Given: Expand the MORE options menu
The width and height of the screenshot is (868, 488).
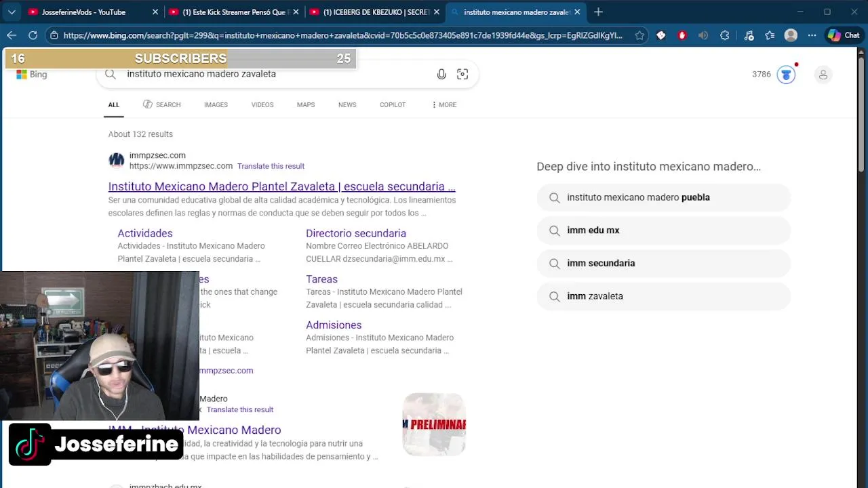Looking at the screenshot, I should pyautogui.click(x=444, y=105).
